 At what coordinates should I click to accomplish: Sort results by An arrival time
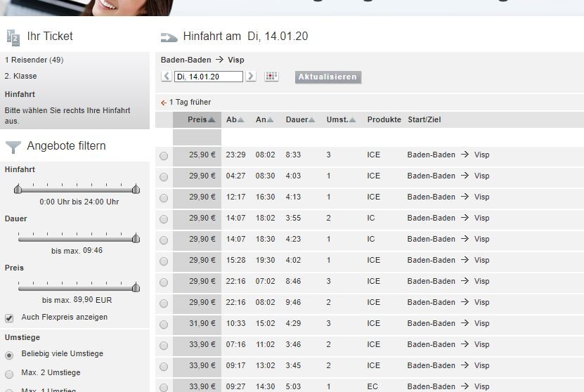[264, 120]
